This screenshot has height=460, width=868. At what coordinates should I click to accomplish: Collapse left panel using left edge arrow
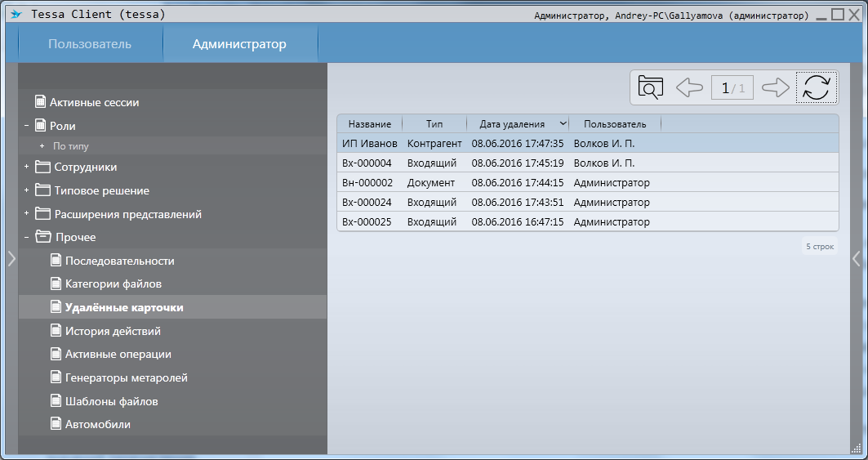(x=11, y=258)
